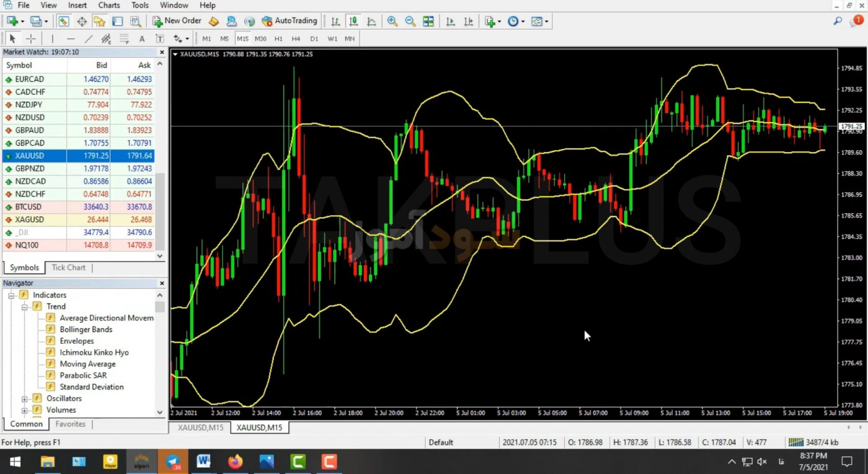Set timeframe to M30
The height and width of the screenshot is (474, 868).
[260, 38]
